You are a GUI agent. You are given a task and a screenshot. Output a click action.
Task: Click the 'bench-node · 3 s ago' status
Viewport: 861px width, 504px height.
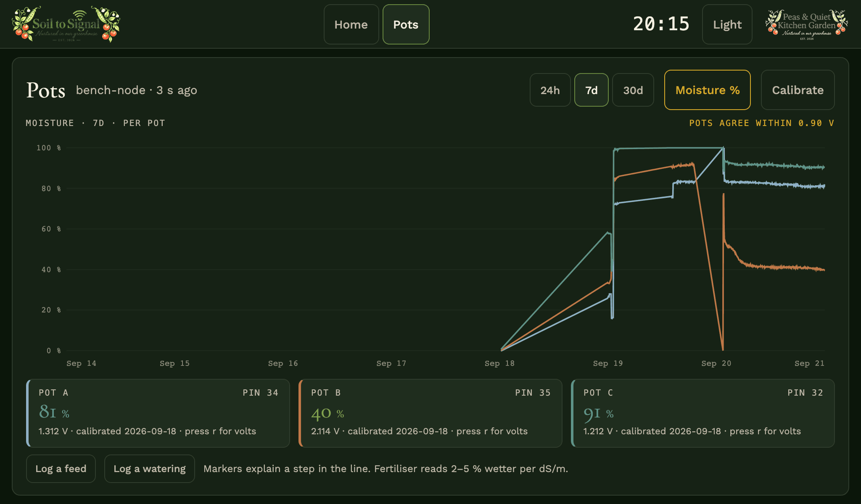(x=136, y=90)
